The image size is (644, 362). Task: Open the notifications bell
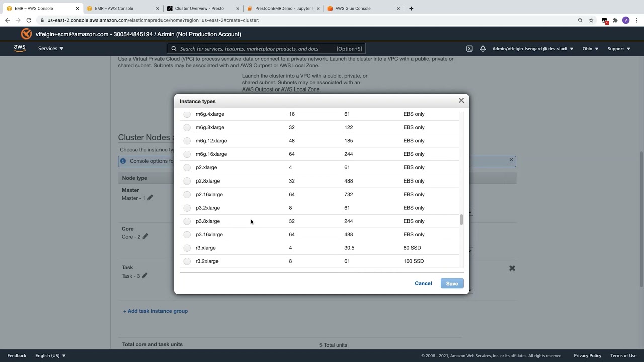483,49
